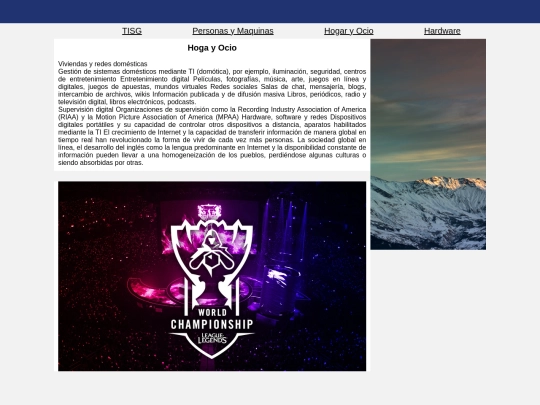540x405 pixels.
Task: Click the paragraph starting 'Supervisión digital Organizaciones'
Action: pos(212,136)
